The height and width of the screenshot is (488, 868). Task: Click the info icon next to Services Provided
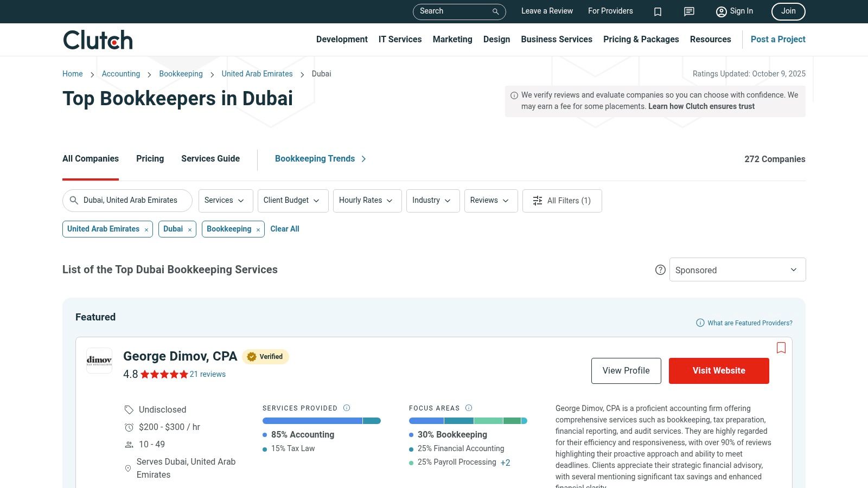coord(347,408)
